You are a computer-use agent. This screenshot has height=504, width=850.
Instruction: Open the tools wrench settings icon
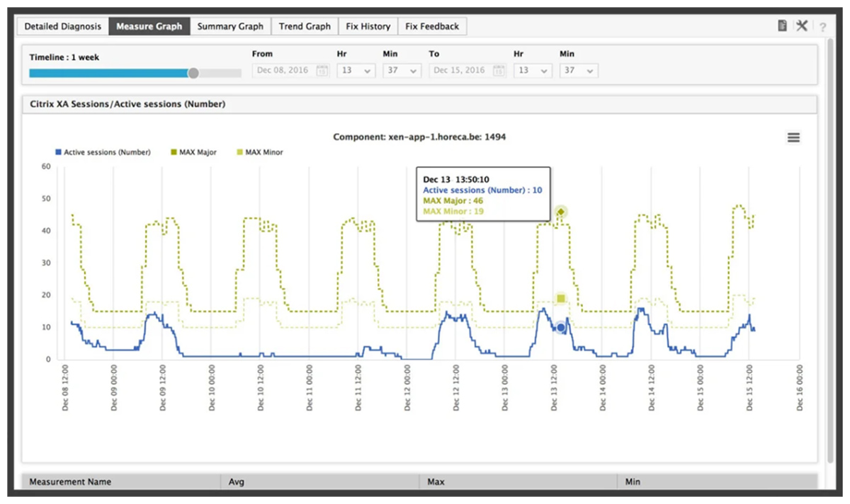point(802,26)
